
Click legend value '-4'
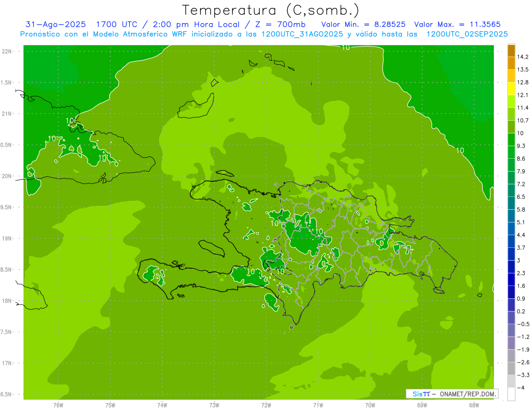[x=520, y=388]
